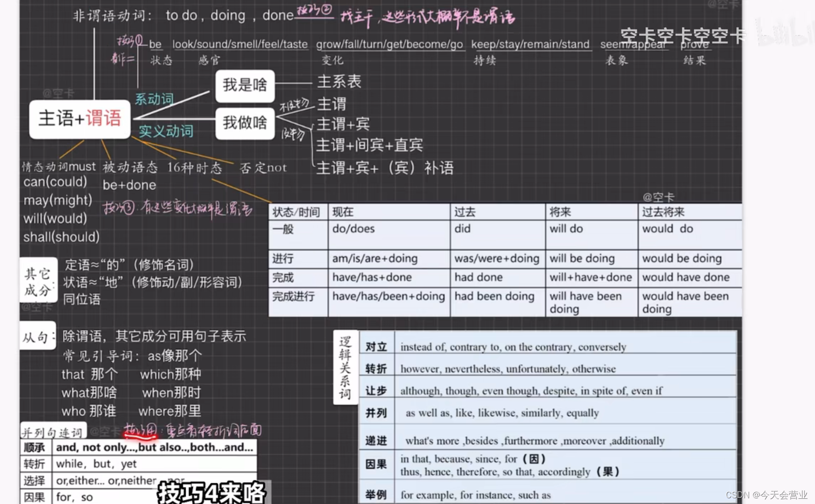Click the 非谓语动词 heading
Image resolution: width=815 pixels, height=504 pixels.
click(x=112, y=16)
